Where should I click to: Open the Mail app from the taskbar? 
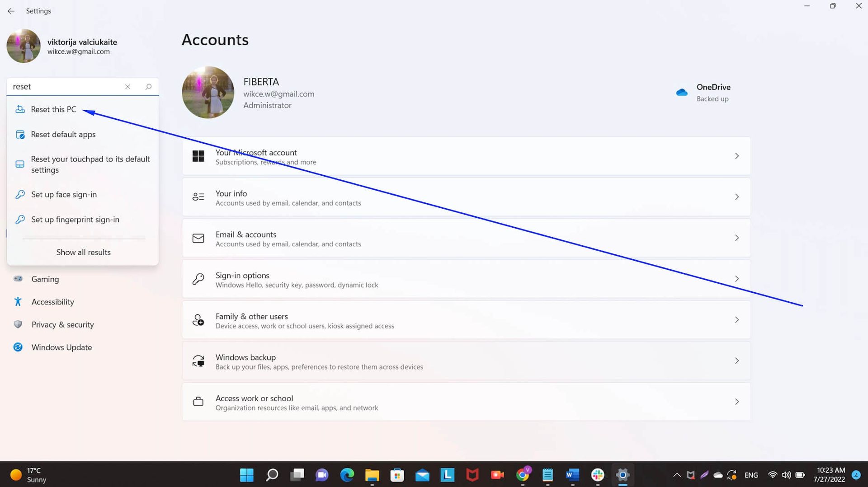(422, 475)
